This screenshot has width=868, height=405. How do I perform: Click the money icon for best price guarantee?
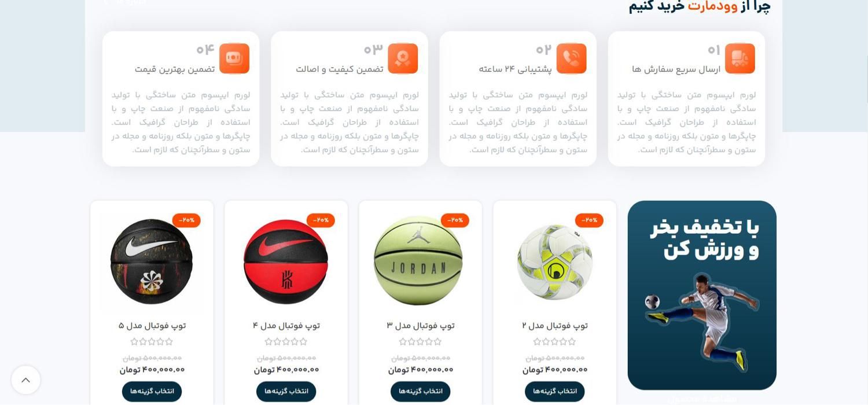coord(234,58)
